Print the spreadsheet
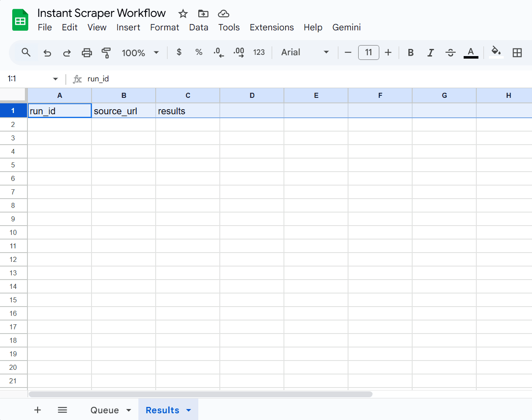The width and height of the screenshot is (532, 420). tap(86, 53)
